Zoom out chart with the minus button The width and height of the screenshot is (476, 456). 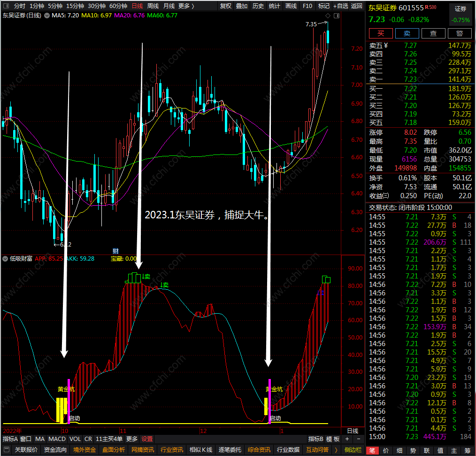click(x=359, y=439)
